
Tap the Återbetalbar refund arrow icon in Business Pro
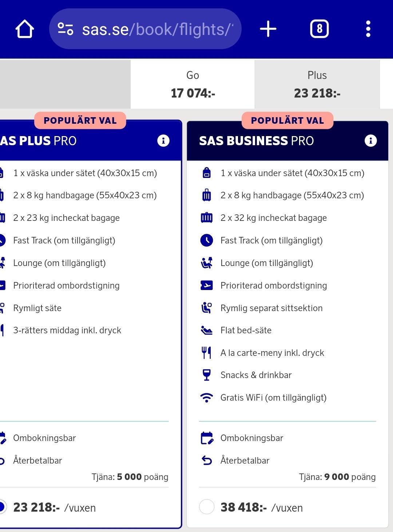pos(207,461)
